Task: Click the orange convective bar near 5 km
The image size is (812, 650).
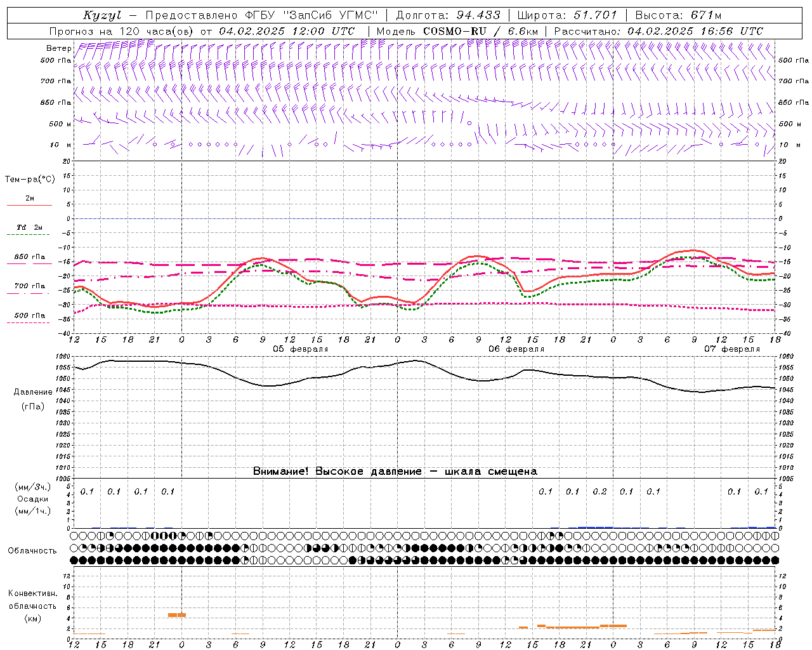Action: pyautogui.click(x=177, y=614)
